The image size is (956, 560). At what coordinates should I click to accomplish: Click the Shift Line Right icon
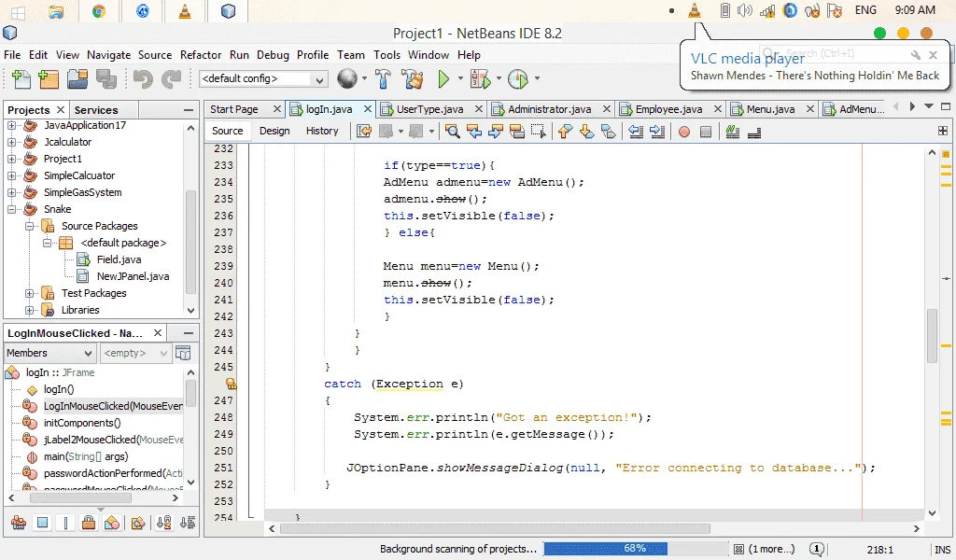click(x=657, y=132)
